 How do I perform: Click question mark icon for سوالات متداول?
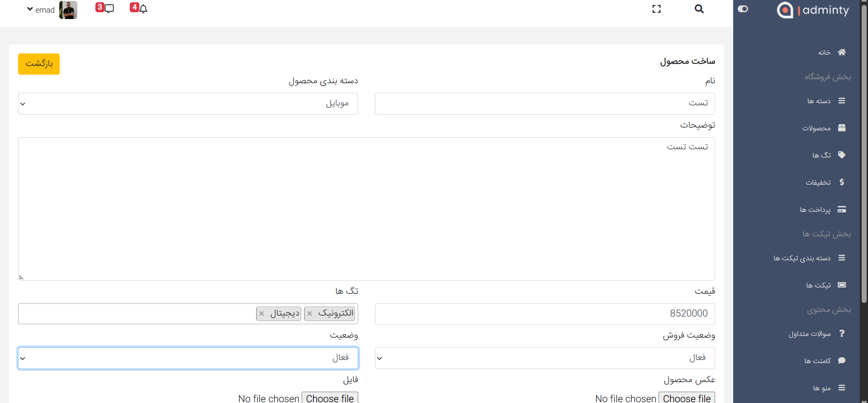[x=841, y=333]
